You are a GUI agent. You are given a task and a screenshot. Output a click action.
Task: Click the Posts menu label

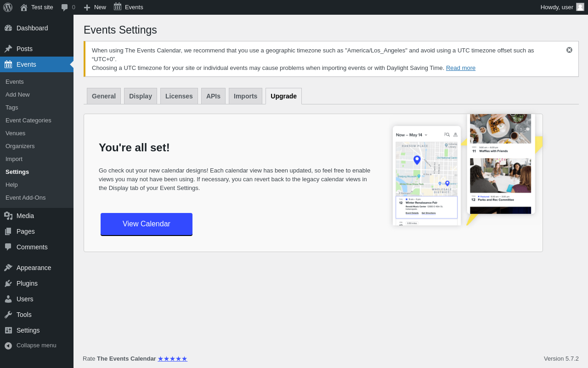(x=24, y=49)
